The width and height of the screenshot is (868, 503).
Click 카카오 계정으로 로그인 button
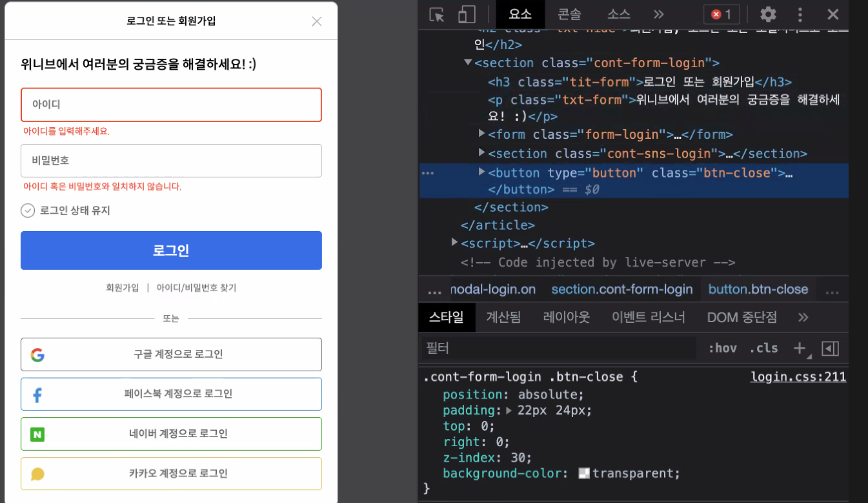coord(171,474)
